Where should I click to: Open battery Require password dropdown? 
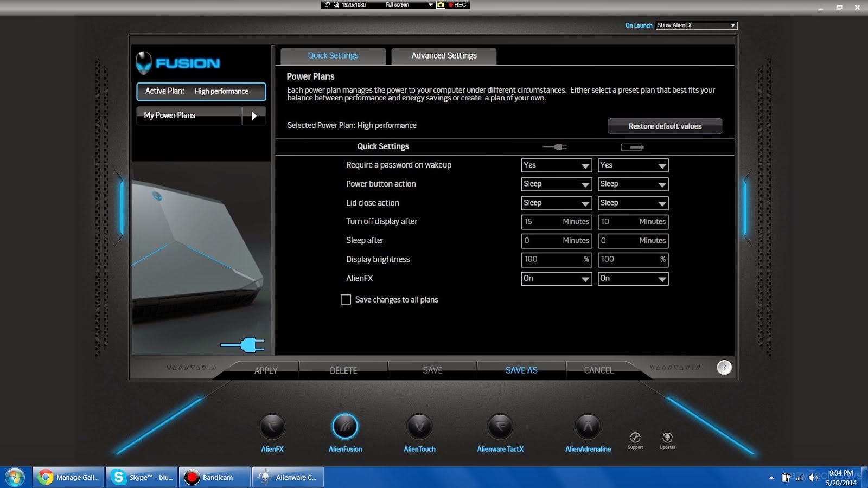tap(633, 165)
